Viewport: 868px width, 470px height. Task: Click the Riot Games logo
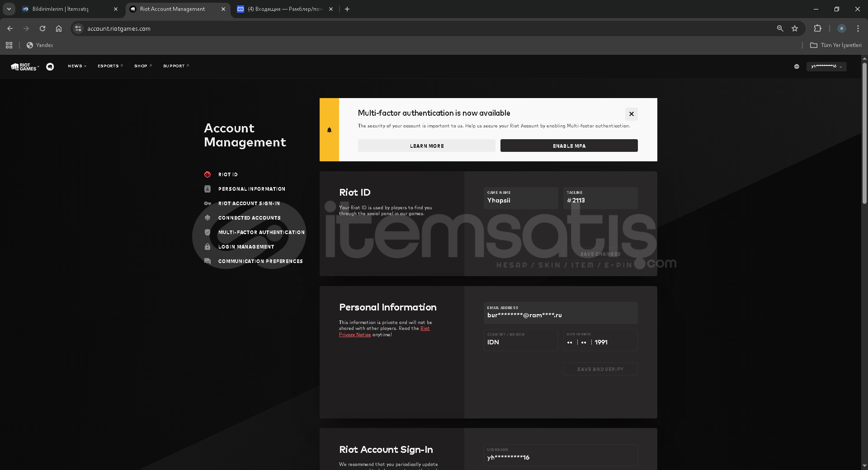coord(24,66)
